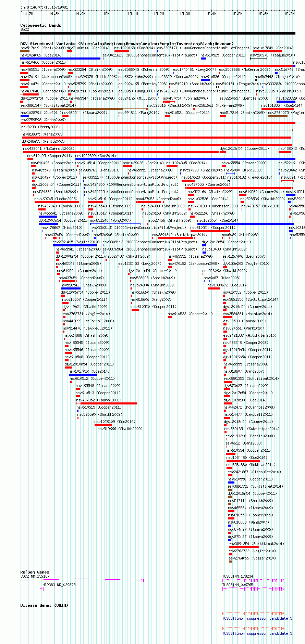The width and height of the screenshot is (305, 644).
Task: Open first OMIM TUSC3 tumor suppressor entry
Action: click(257, 618)
